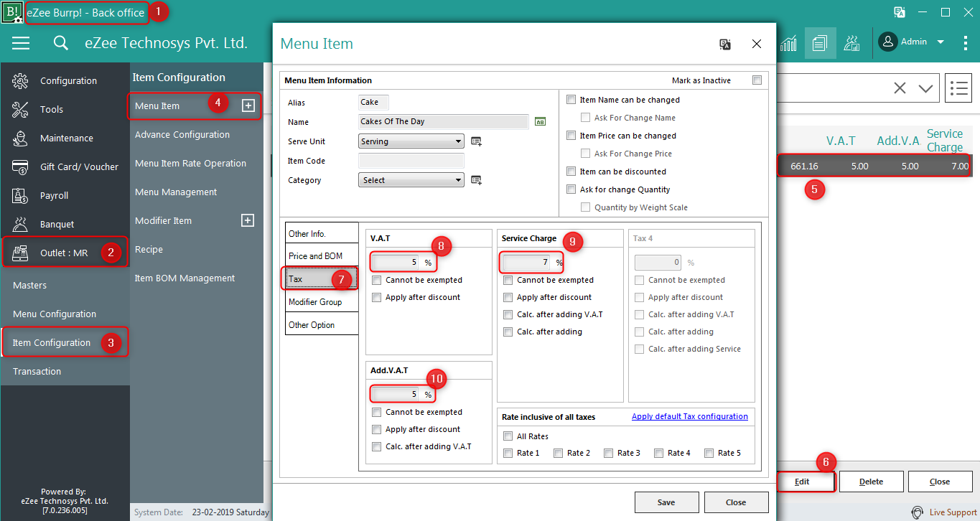Click the green icon beside Name field
The image size is (980, 521).
pos(540,121)
